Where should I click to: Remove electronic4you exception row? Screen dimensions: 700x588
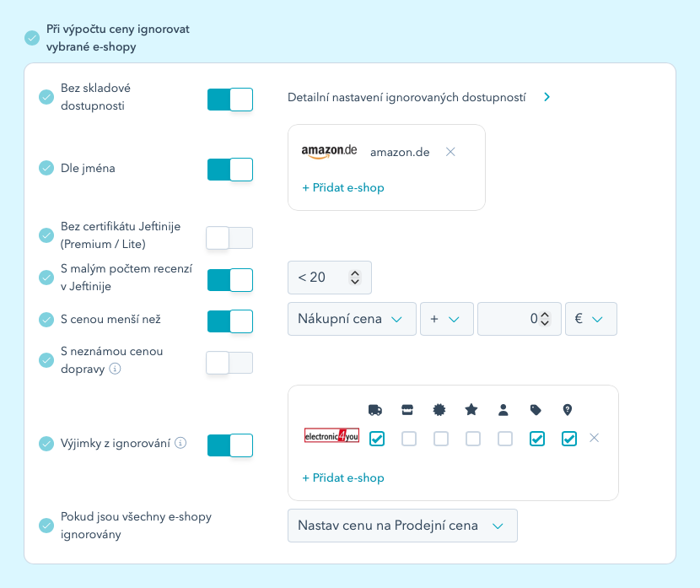pyautogui.click(x=595, y=438)
